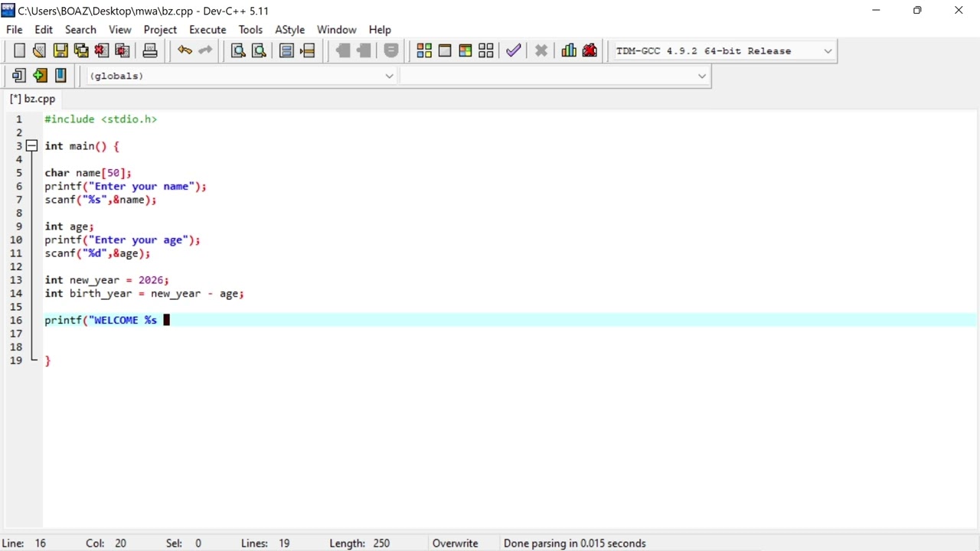Click the Close file toolbar icon
Viewport: 980px width, 551px height.
[102, 51]
